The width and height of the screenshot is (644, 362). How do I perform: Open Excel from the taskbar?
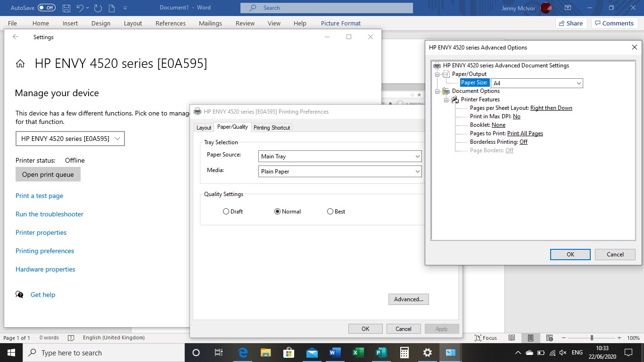pos(358,352)
